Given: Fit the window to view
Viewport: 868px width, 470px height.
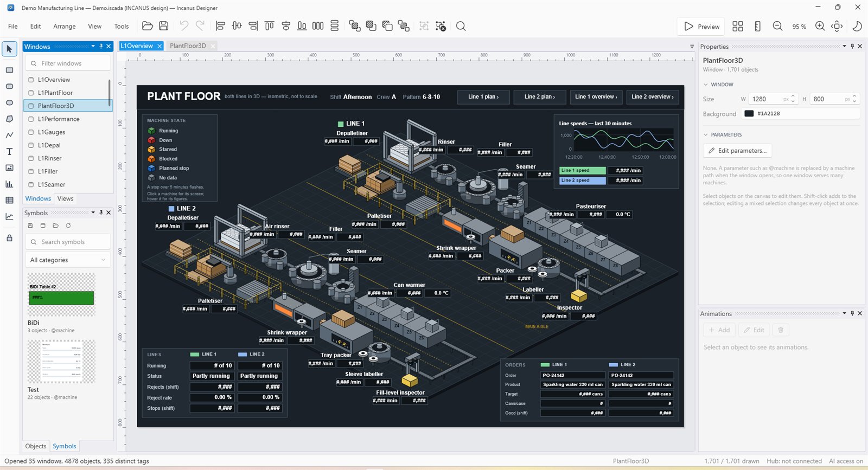Looking at the screenshot, I should pyautogui.click(x=837, y=26).
